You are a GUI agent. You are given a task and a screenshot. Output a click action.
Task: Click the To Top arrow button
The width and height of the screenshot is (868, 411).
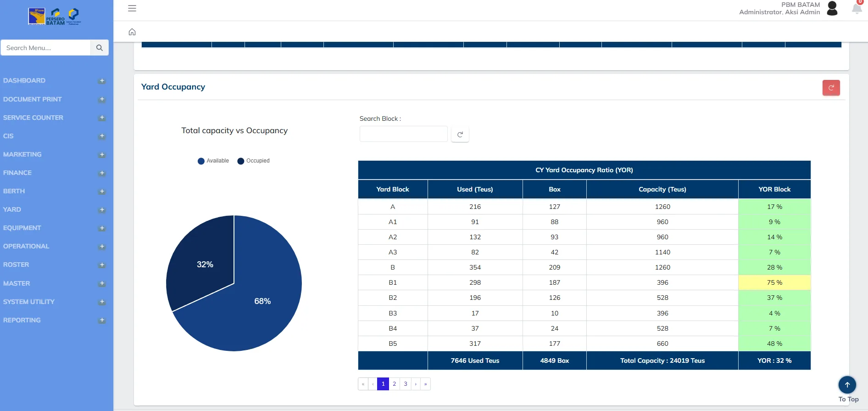(847, 385)
